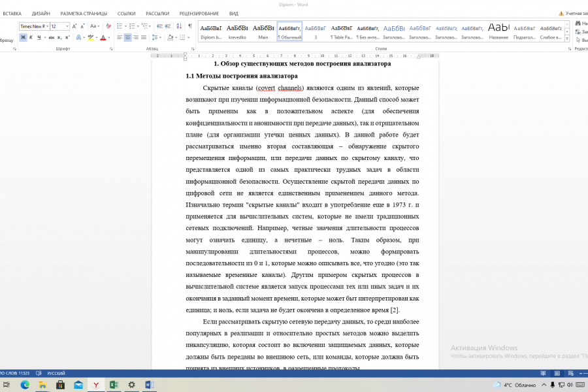Apply Main style
This screenshot has height=392, width=588.
pos(263,31)
